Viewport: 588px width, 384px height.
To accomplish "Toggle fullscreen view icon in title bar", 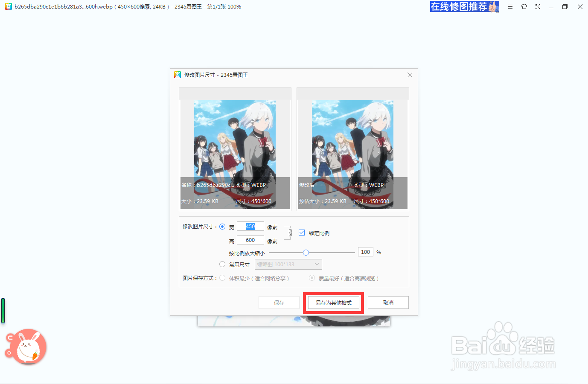I will point(538,7).
